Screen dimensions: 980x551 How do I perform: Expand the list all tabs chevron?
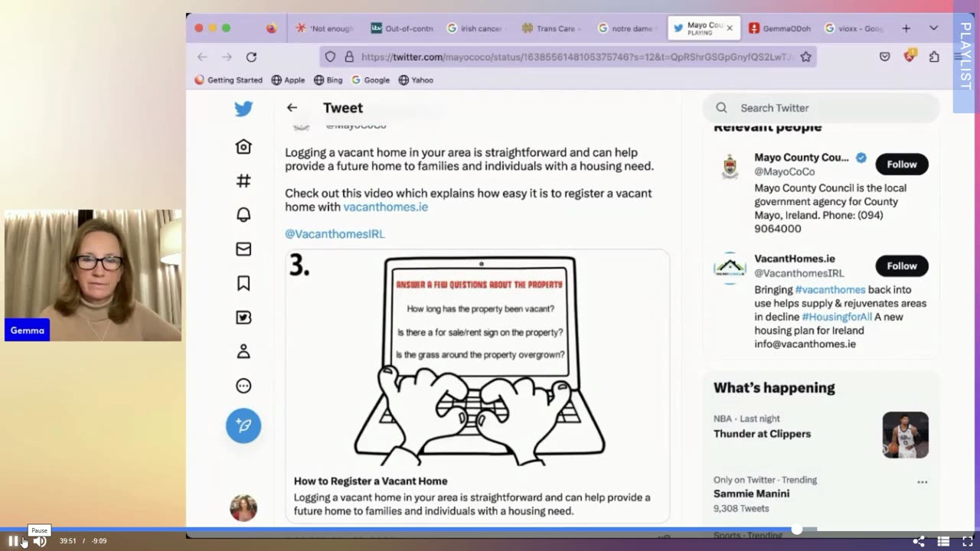(x=933, y=28)
